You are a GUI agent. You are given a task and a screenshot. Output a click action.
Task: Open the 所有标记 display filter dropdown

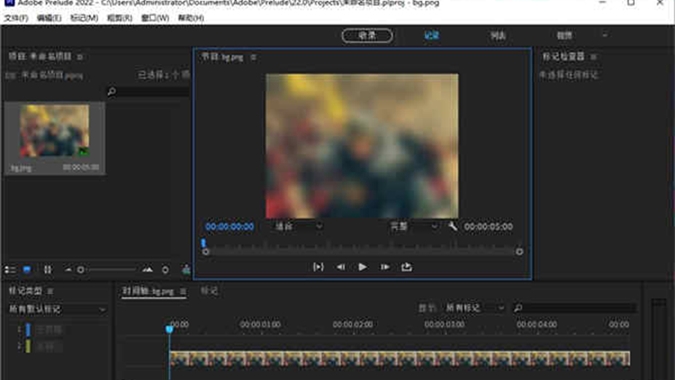click(474, 308)
